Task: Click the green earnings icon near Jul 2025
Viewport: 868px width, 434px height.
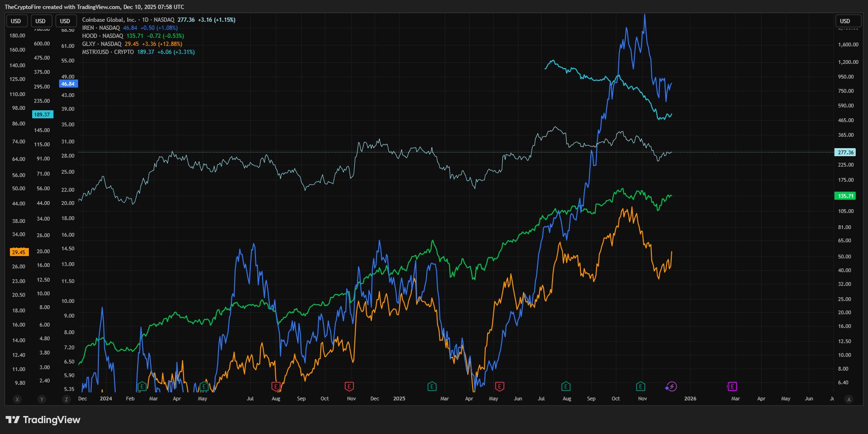Action: (x=566, y=386)
